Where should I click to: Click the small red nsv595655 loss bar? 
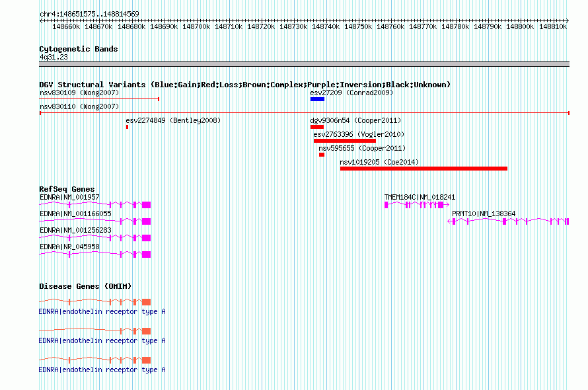click(x=322, y=155)
